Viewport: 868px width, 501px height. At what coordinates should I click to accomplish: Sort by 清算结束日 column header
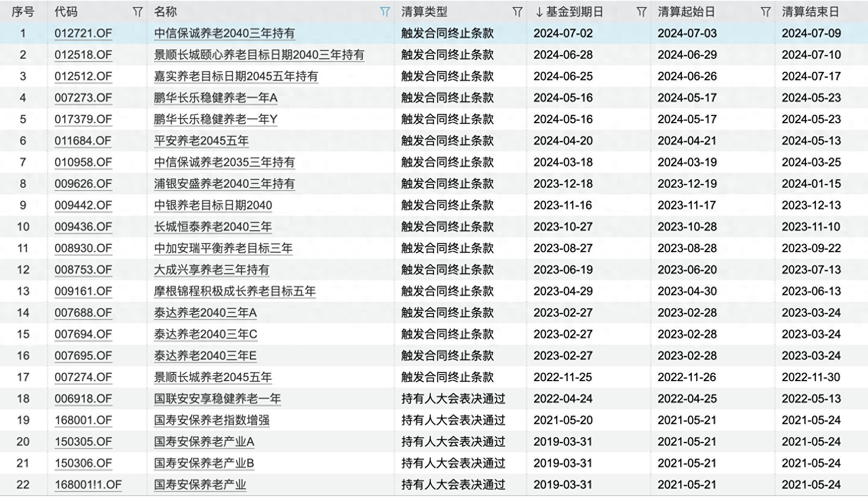point(810,12)
